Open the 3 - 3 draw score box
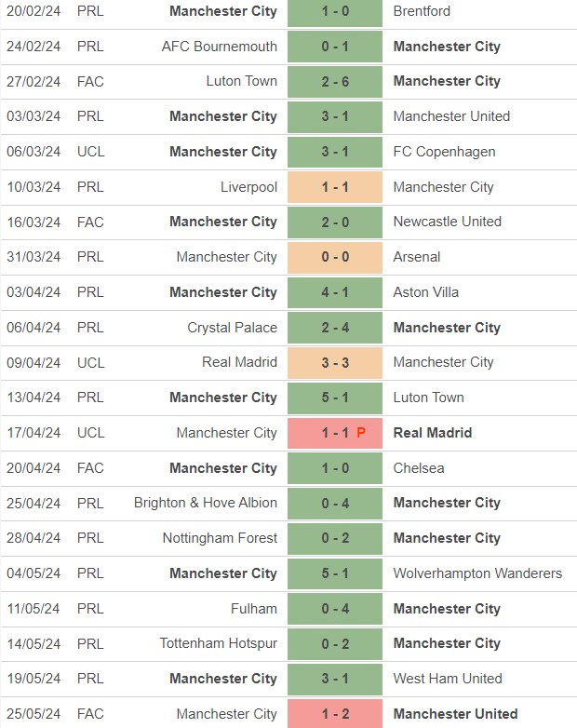This screenshot has height=728, width=577. point(335,362)
